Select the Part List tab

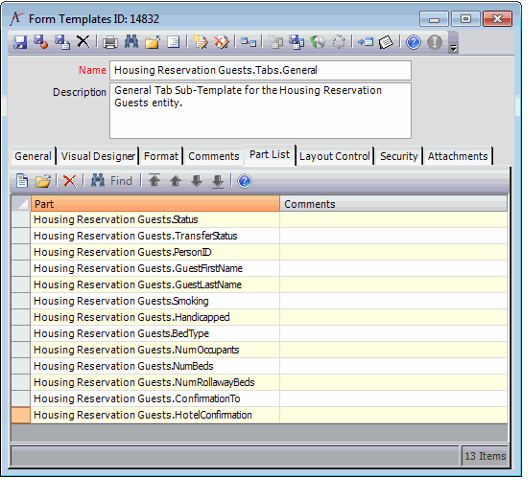269,155
